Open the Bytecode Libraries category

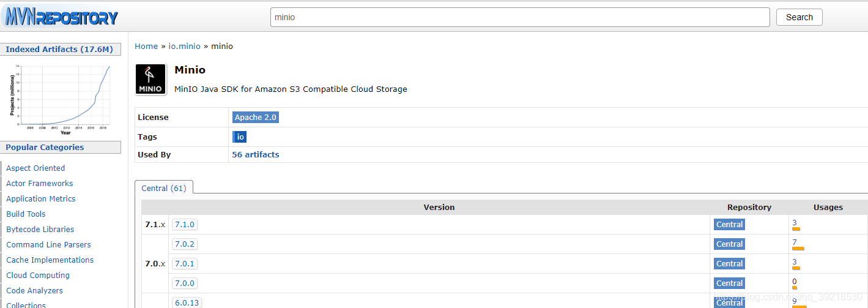click(40, 229)
